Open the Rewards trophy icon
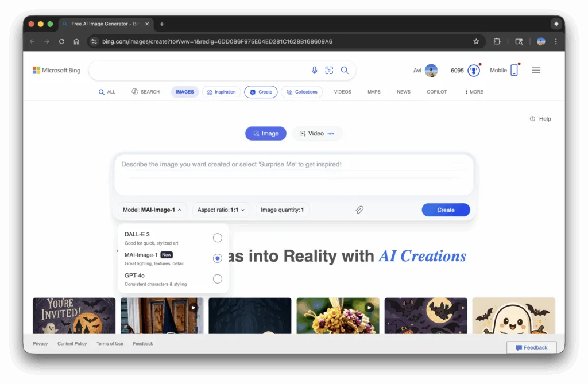Viewport: 588px width, 384px height. pos(474,71)
